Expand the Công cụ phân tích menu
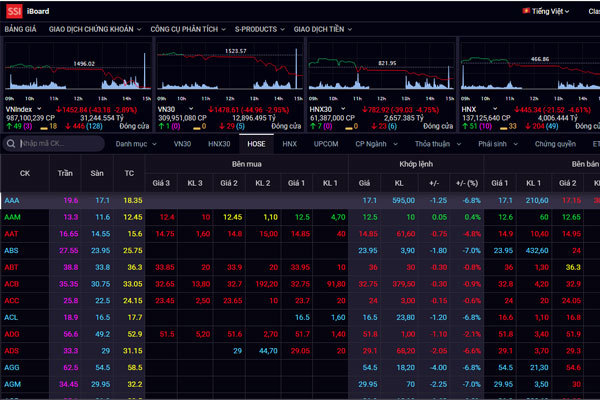This screenshot has height=400, width=600. 188,30
